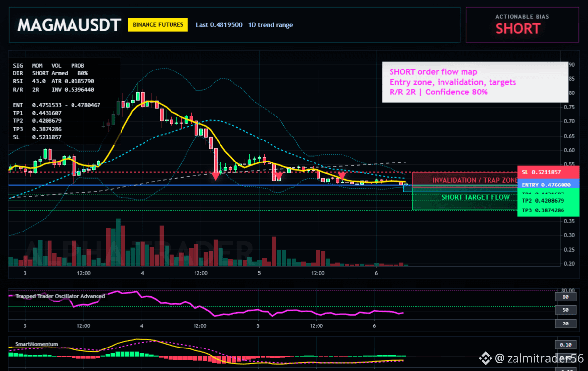Click the SmartMomentum indicator title
This screenshot has width=588, height=371.
(37, 344)
